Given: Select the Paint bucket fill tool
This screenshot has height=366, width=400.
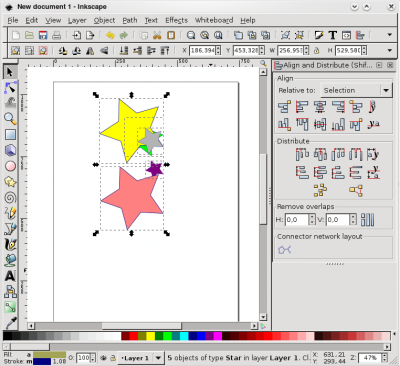Looking at the screenshot, I should (x=10, y=260).
